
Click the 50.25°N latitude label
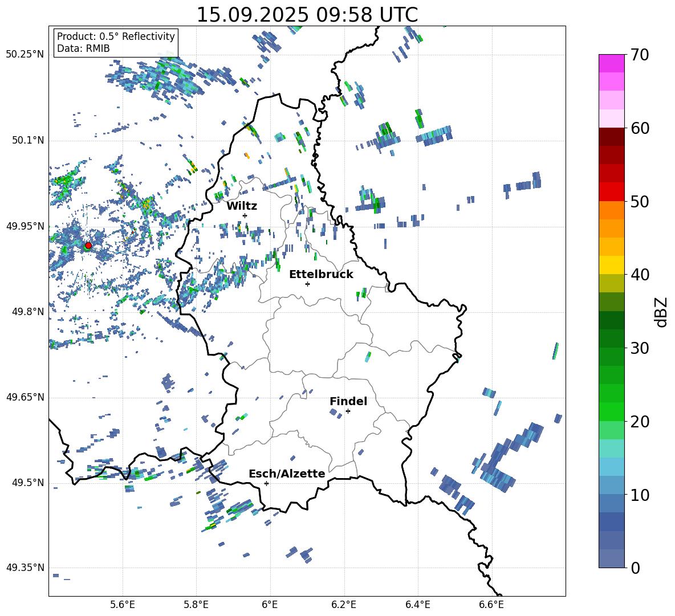tap(25, 55)
